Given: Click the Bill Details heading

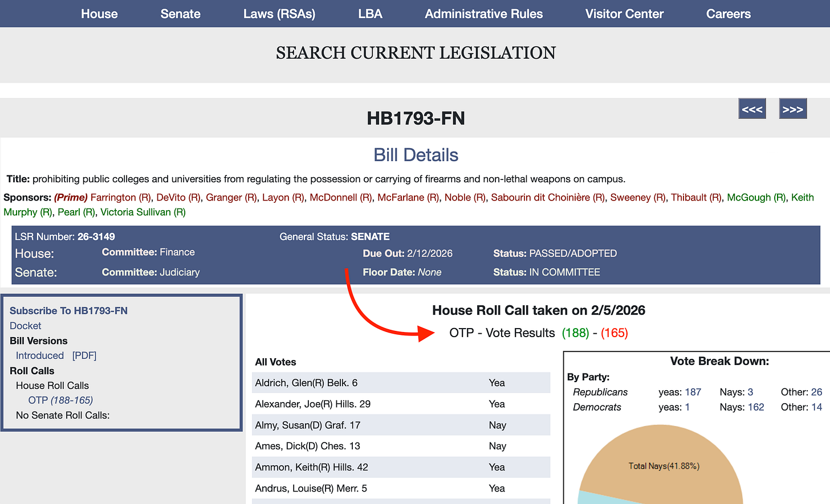Looking at the screenshot, I should [x=416, y=155].
